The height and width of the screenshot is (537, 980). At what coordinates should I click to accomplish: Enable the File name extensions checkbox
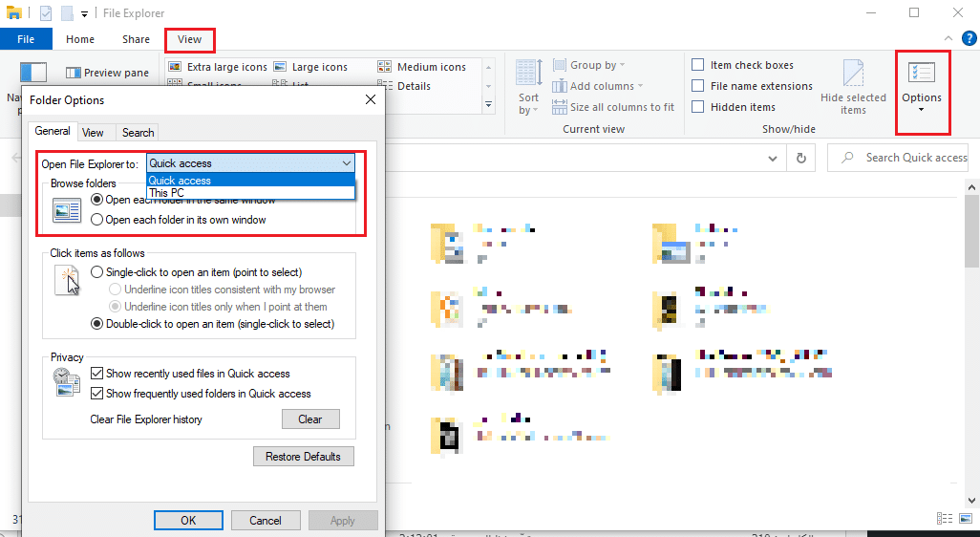698,86
